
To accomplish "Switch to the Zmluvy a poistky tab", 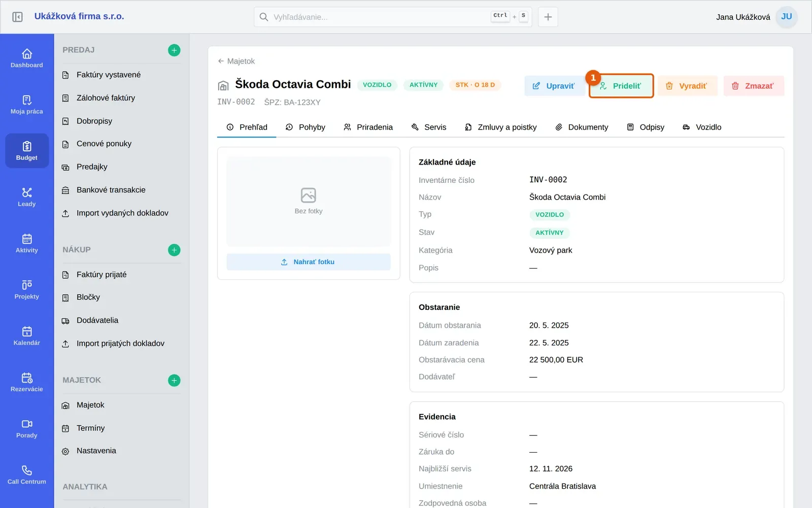I will [500, 127].
